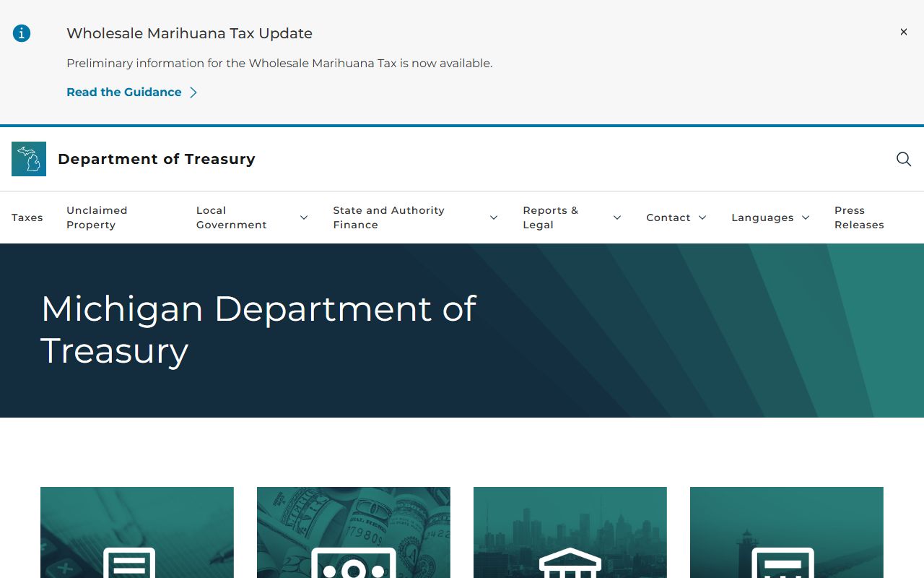Image resolution: width=924 pixels, height=578 pixels.
Task: Open the Read the Guidance link
Action: point(124,92)
